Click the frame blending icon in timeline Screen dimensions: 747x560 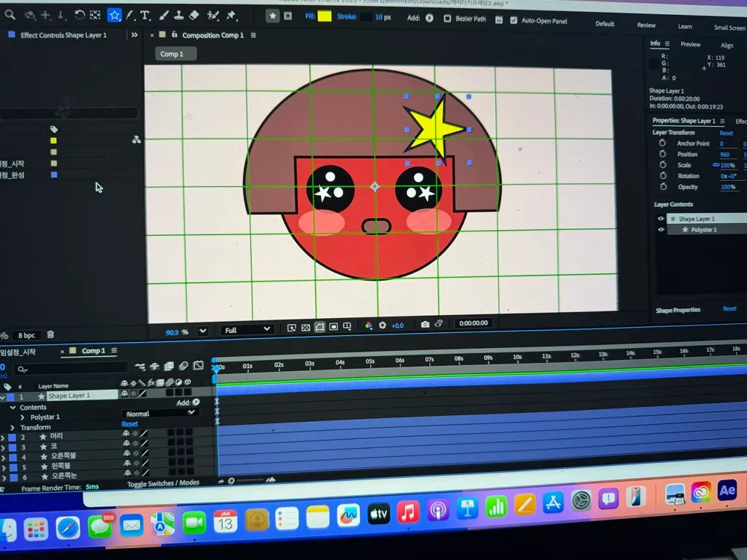[x=169, y=366]
